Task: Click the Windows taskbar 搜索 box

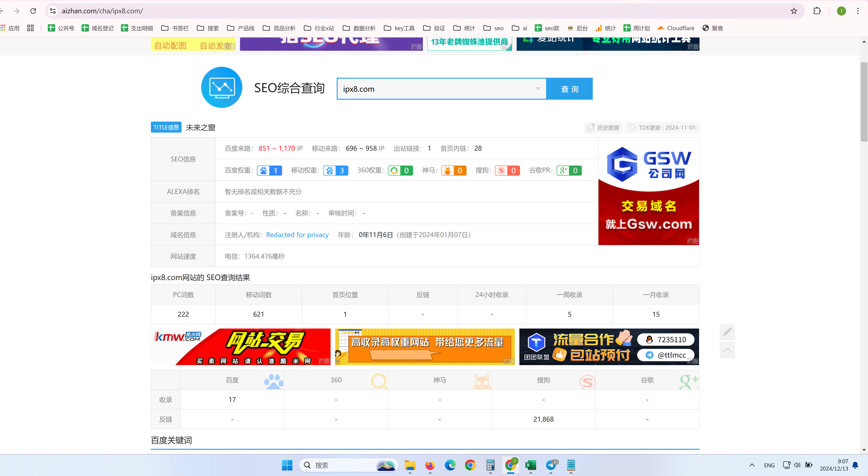Action: pos(348,465)
